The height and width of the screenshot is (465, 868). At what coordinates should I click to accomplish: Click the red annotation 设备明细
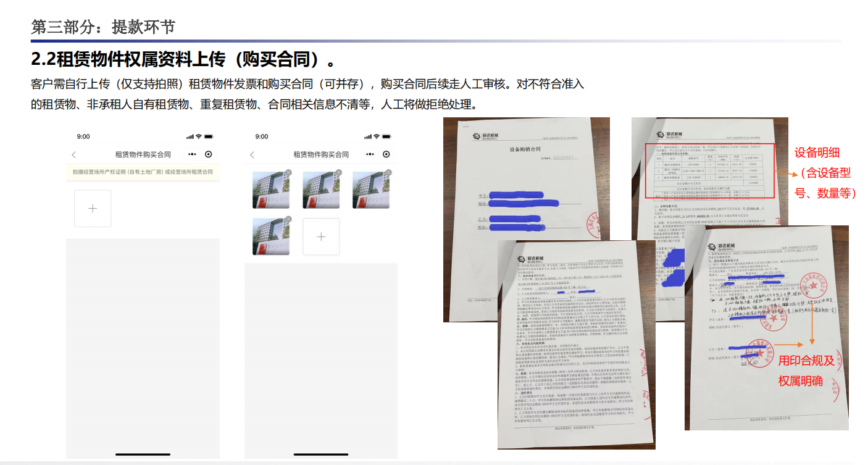point(816,153)
